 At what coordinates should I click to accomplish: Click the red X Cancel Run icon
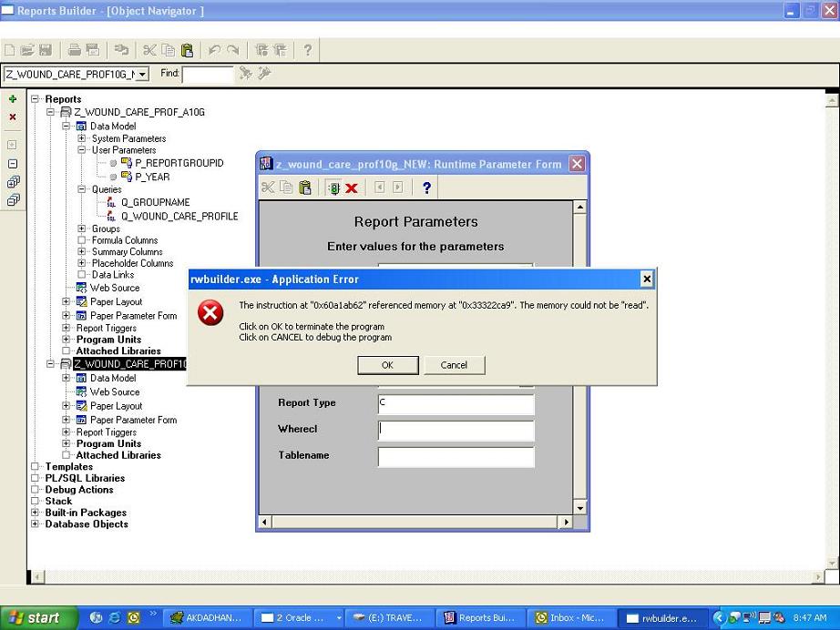coord(352,188)
